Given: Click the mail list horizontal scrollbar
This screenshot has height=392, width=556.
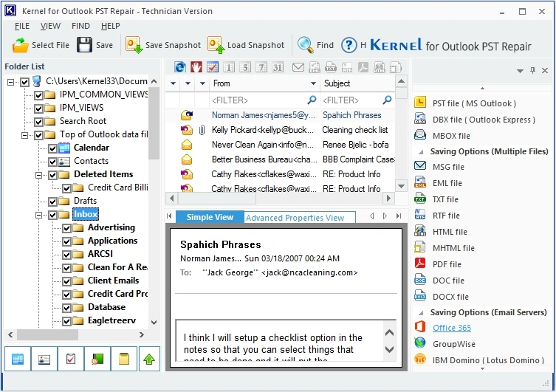Looking at the screenshot, I should tap(216, 198).
